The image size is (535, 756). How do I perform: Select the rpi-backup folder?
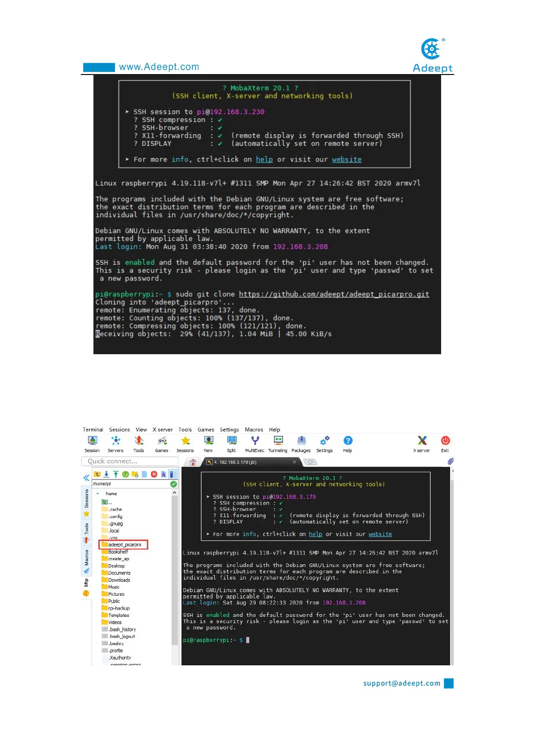pyautogui.click(x=115, y=608)
